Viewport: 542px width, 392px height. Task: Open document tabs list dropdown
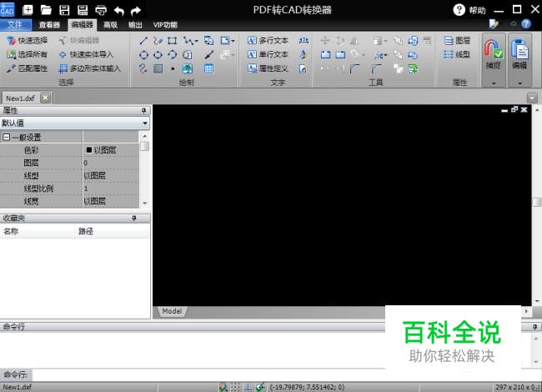coord(532,98)
